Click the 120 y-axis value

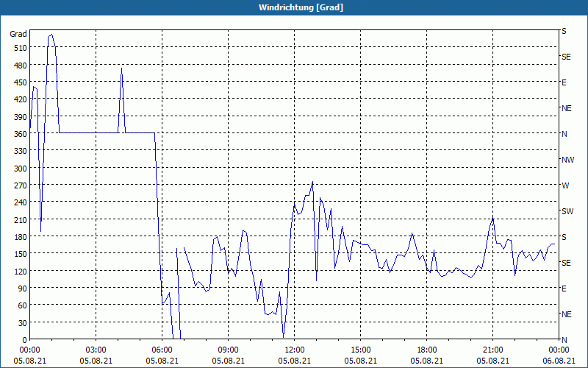point(21,271)
